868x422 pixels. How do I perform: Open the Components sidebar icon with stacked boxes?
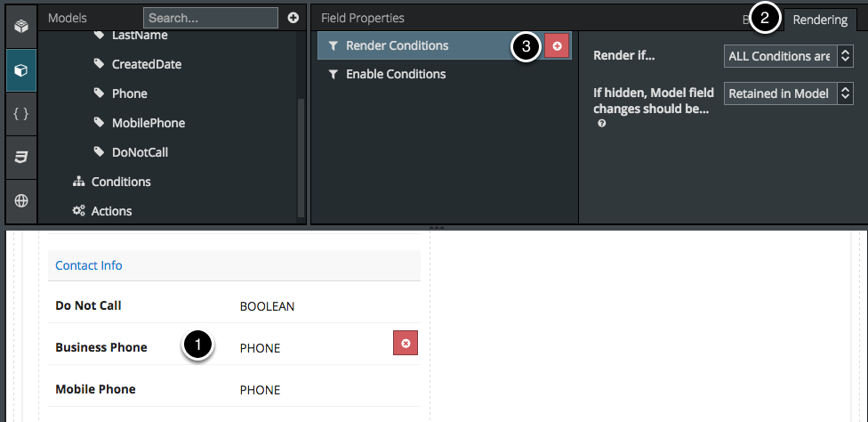[21, 28]
